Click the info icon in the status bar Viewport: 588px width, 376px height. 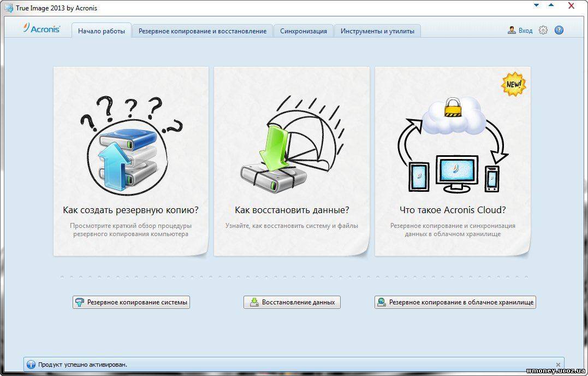click(31, 365)
